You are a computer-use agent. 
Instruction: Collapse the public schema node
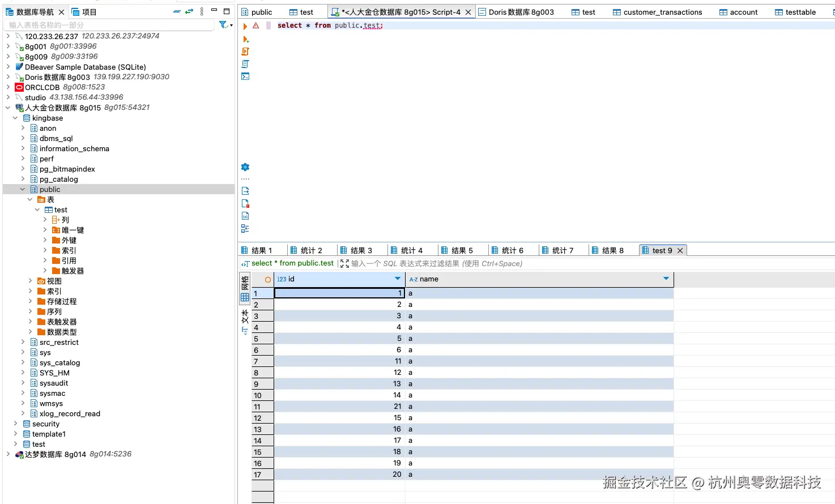point(23,189)
